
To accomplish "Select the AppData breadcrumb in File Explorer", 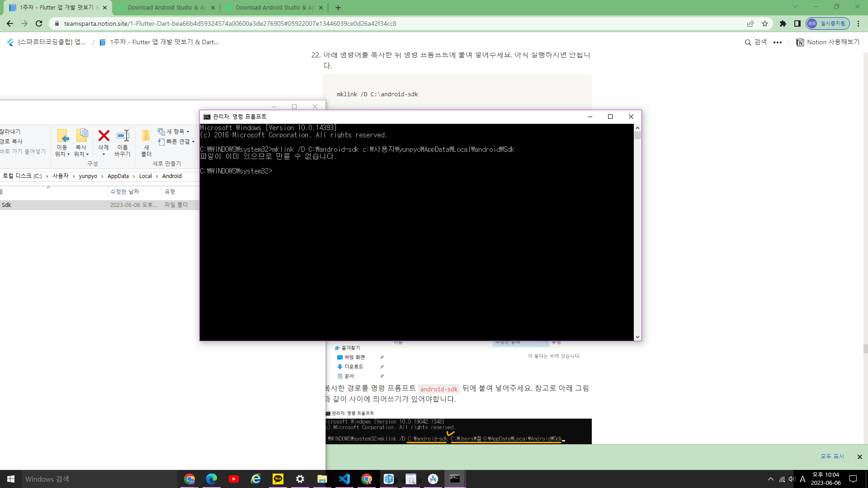I will tap(118, 176).
